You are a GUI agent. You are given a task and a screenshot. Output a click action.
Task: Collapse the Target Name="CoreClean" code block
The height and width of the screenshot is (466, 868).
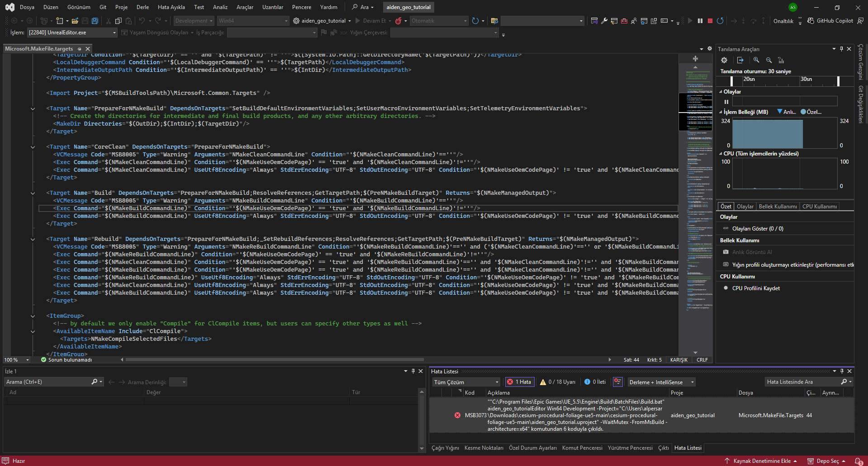(x=33, y=147)
